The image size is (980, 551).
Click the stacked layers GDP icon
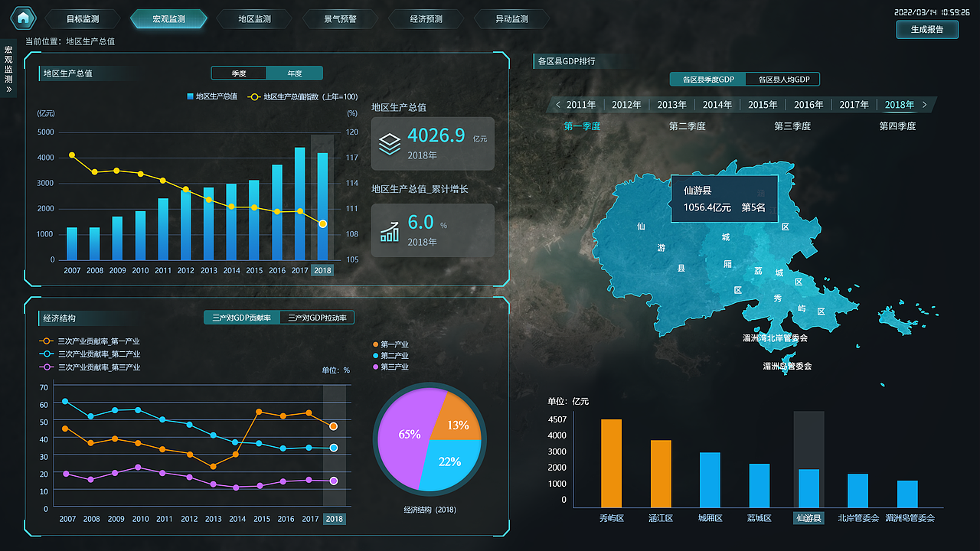(390, 143)
